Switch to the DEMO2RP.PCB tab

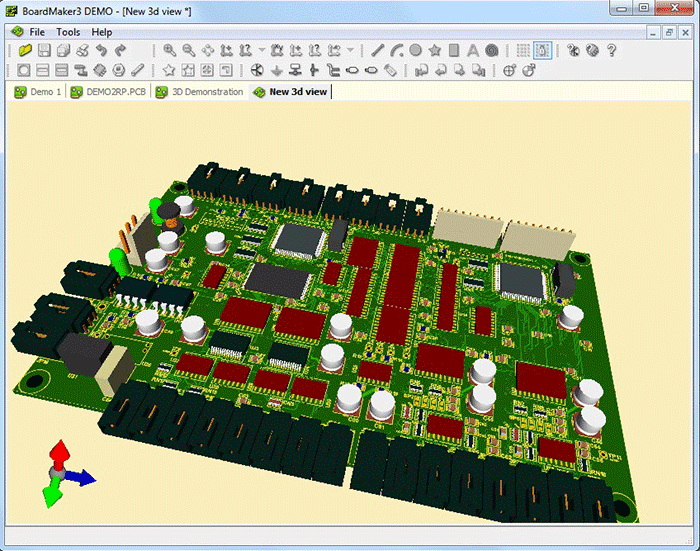[x=108, y=92]
